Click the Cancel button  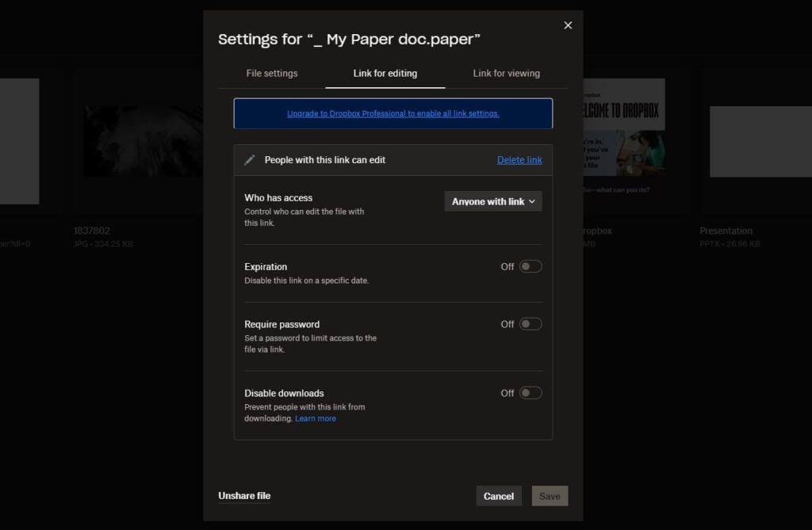click(x=499, y=496)
